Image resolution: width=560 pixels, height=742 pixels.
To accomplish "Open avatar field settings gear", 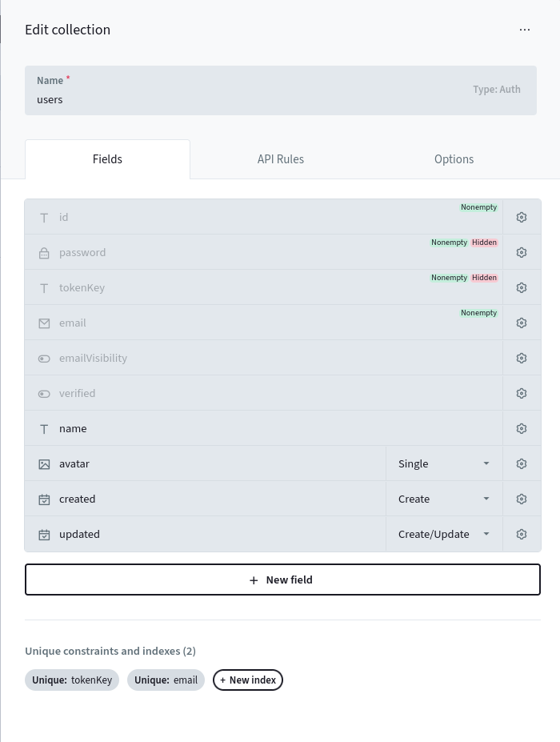I will (x=522, y=463).
